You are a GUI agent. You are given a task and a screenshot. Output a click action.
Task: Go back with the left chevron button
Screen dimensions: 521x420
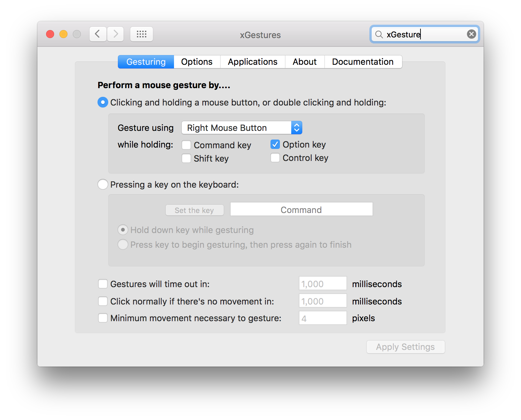pyautogui.click(x=98, y=34)
